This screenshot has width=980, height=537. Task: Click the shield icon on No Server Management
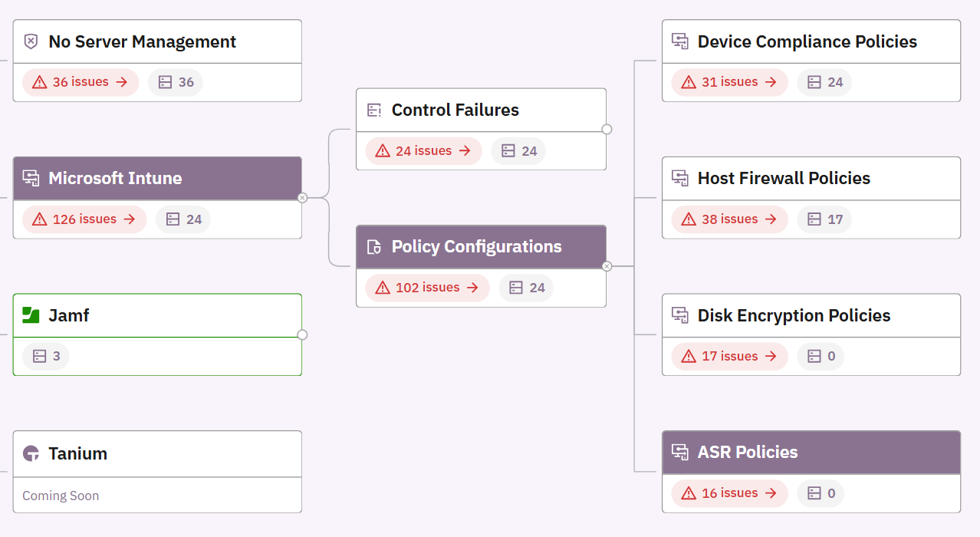[x=31, y=41]
